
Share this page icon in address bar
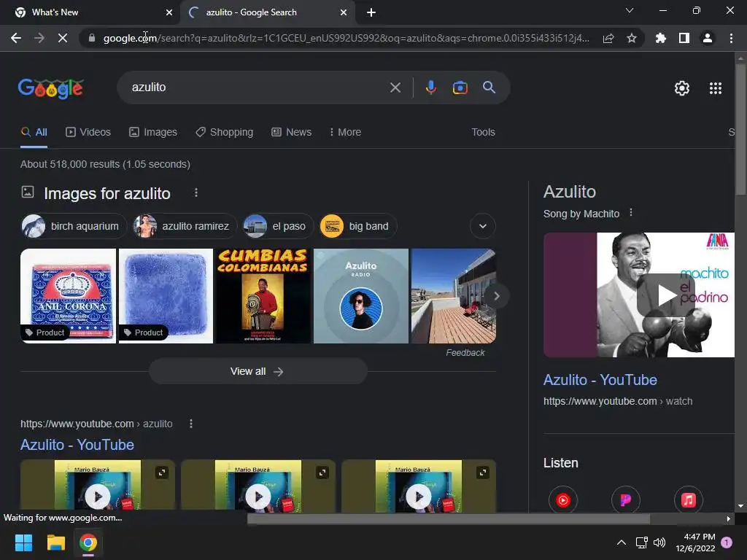[x=608, y=39]
